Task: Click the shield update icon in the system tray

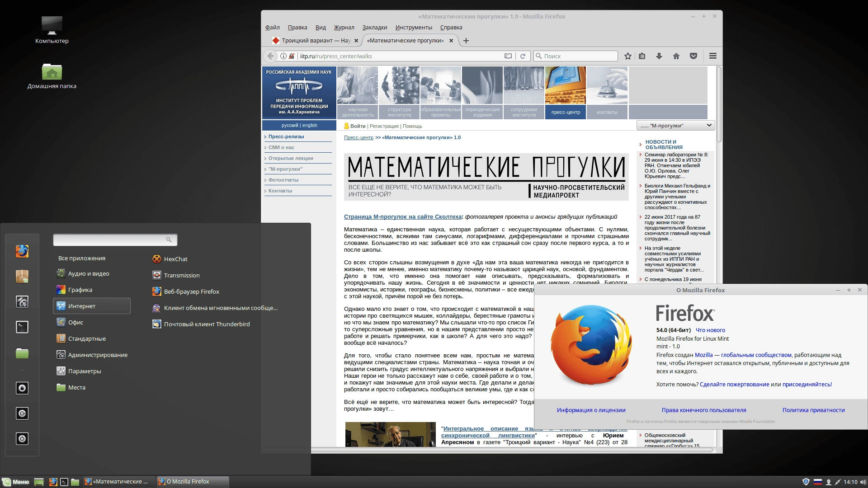Action: (806, 482)
